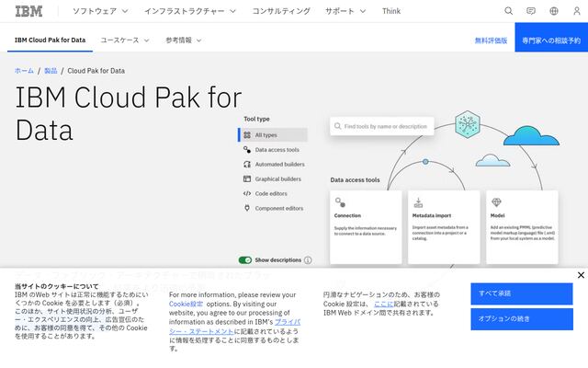588x368 pixels.
Task: Open the コンサルティング menu item
Action: 281,11
